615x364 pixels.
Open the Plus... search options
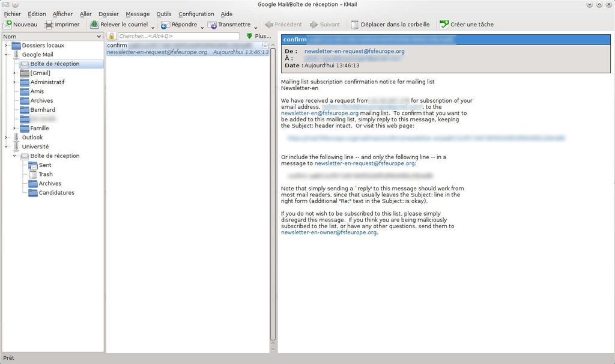pyautogui.click(x=259, y=36)
